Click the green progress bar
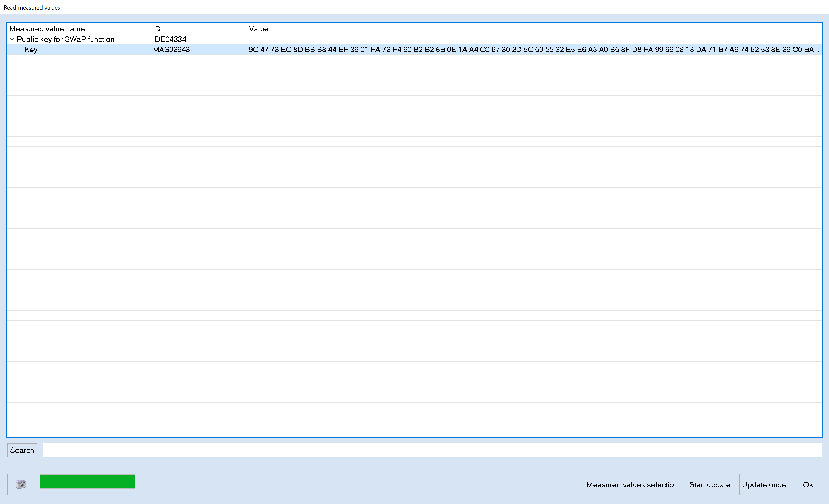Screen dimensions: 829x504 pyautogui.click(x=87, y=482)
